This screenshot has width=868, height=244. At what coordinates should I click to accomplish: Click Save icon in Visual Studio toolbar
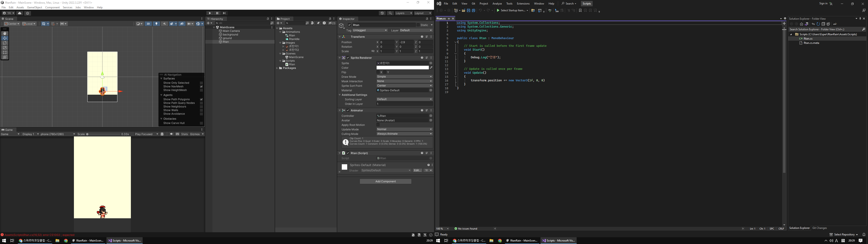[x=468, y=10]
